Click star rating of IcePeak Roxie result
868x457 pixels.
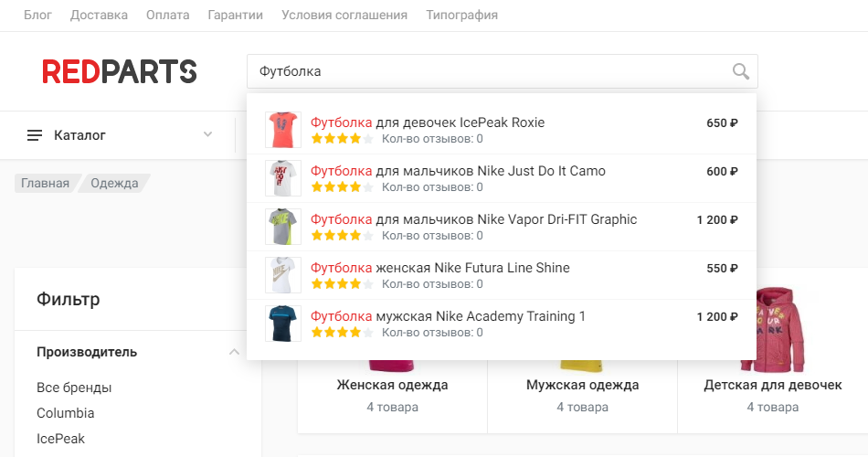click(x=342, y=139)
